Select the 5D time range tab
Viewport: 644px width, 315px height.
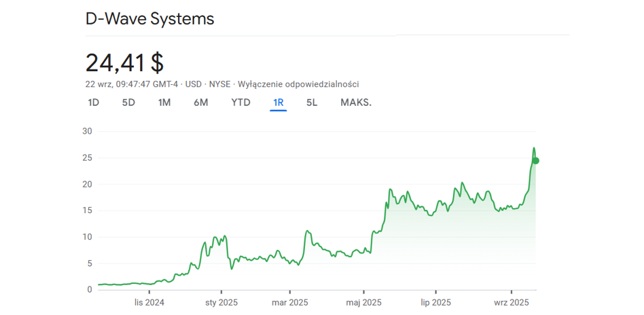[x=128, y=103]
